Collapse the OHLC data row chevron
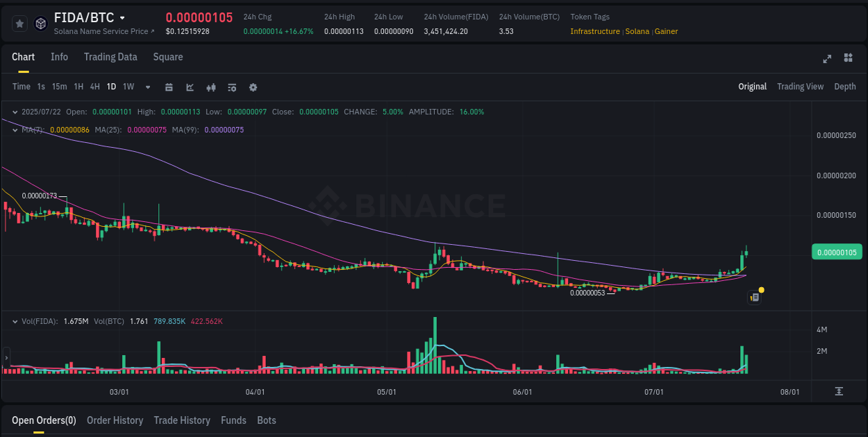 tap(15, 111)
